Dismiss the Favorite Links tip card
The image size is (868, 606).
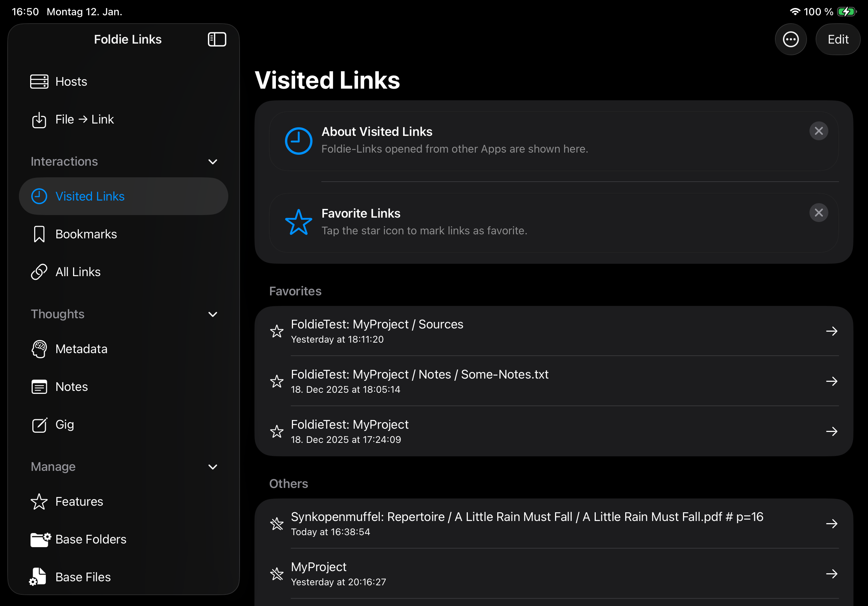(x=819, y=213)
